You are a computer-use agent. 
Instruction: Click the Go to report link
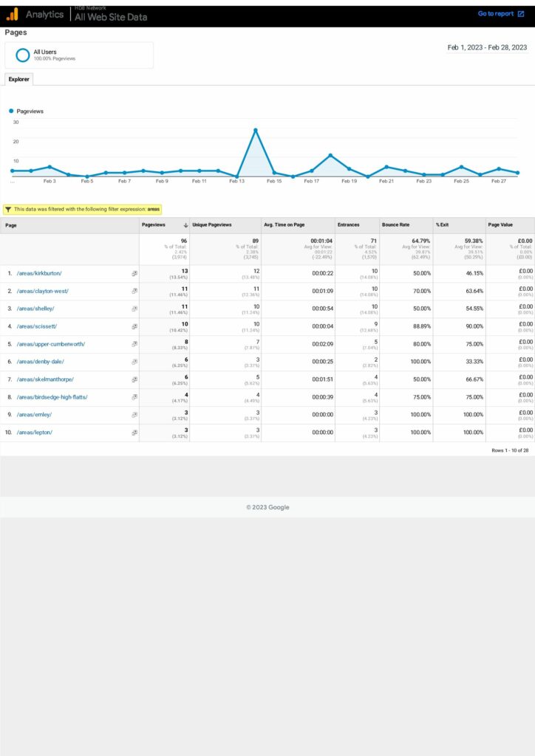(x=495, y=14)
